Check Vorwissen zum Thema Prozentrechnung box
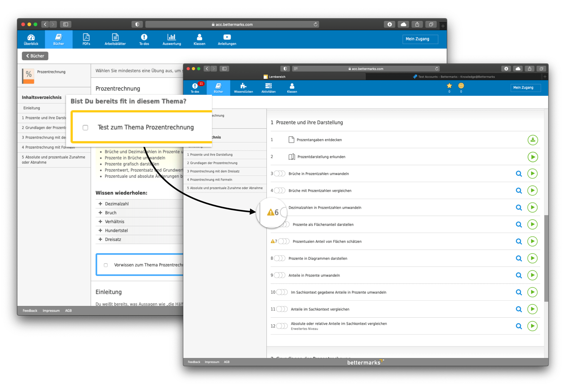The image size is (563, 392). (106, 265)
